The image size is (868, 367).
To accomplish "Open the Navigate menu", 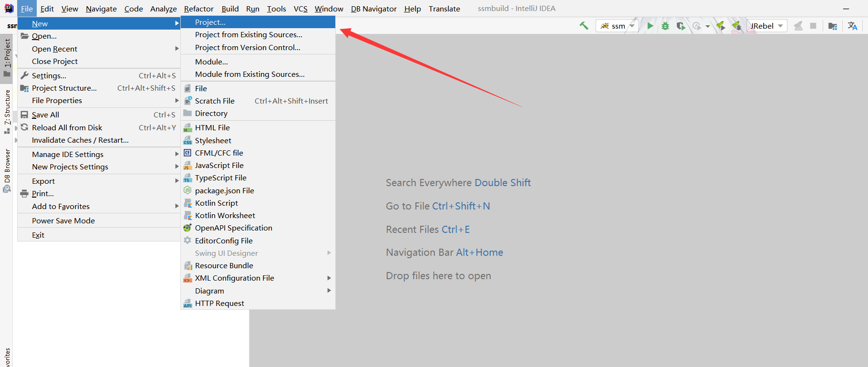I will (x=101, y=9).
